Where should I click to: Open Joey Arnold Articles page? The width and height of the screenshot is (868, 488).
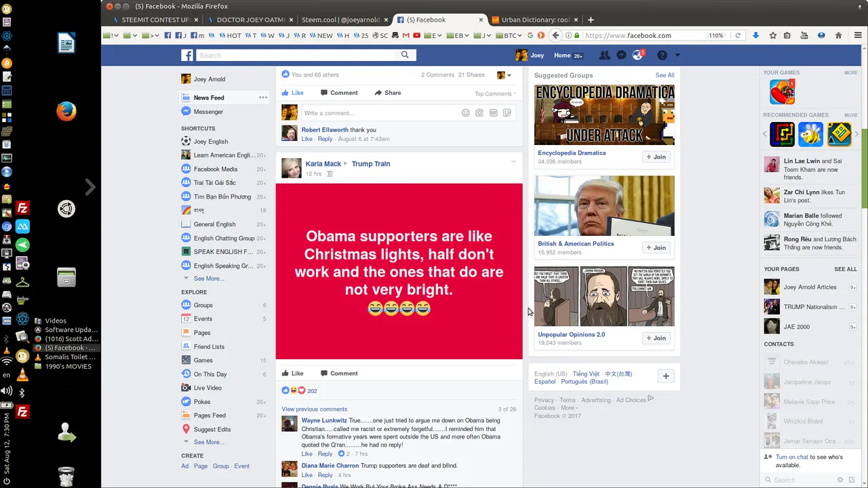click(810, 287)
